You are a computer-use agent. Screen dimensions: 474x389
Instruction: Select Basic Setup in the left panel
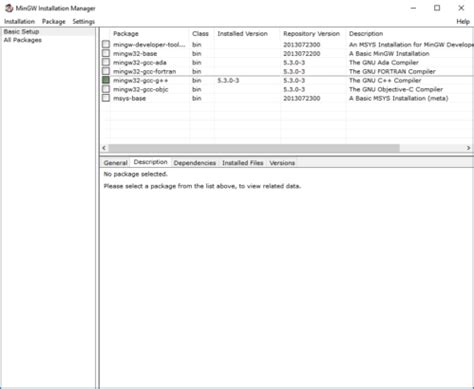point(21,32)
